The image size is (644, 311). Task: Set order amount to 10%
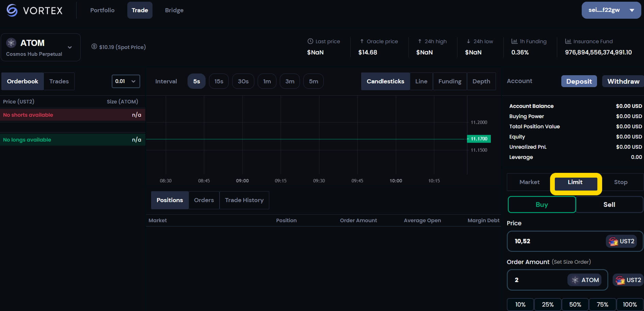pos(520,305)
